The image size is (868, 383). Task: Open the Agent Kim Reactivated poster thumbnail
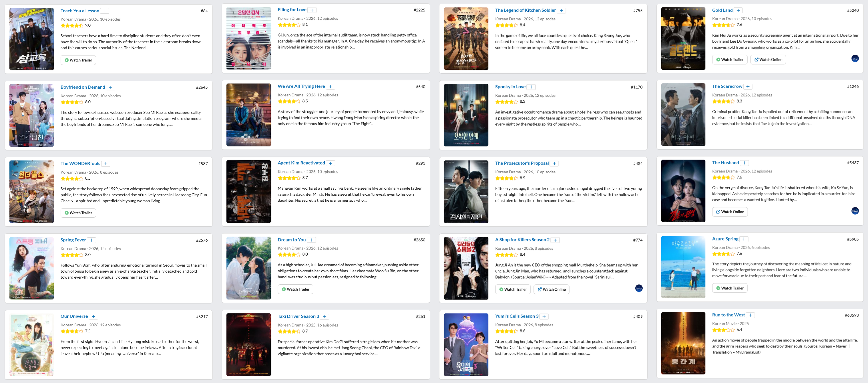tap(249, 192)
